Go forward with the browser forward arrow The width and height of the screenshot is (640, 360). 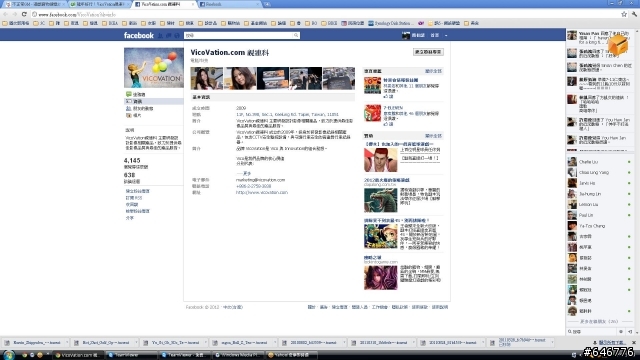click(x=15, y=14)
